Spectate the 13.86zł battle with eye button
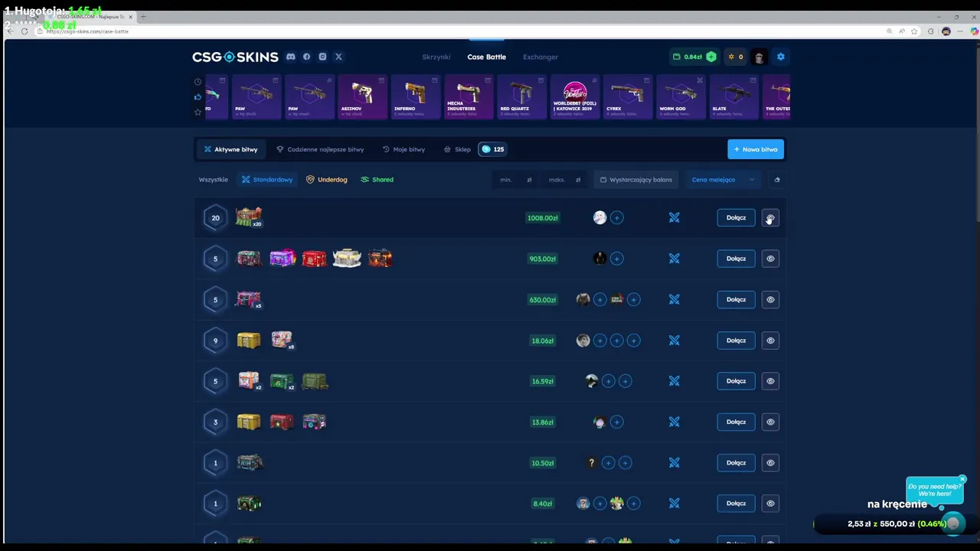 [770, 422]
